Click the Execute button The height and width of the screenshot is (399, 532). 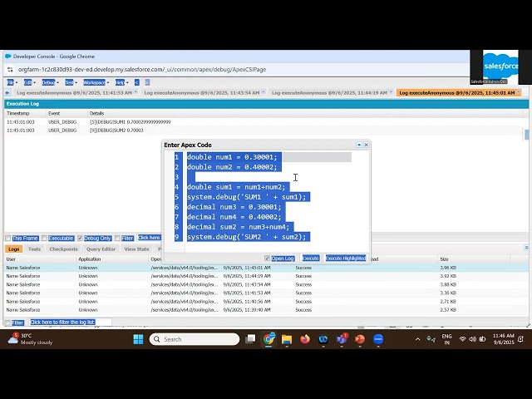(310, 259)
